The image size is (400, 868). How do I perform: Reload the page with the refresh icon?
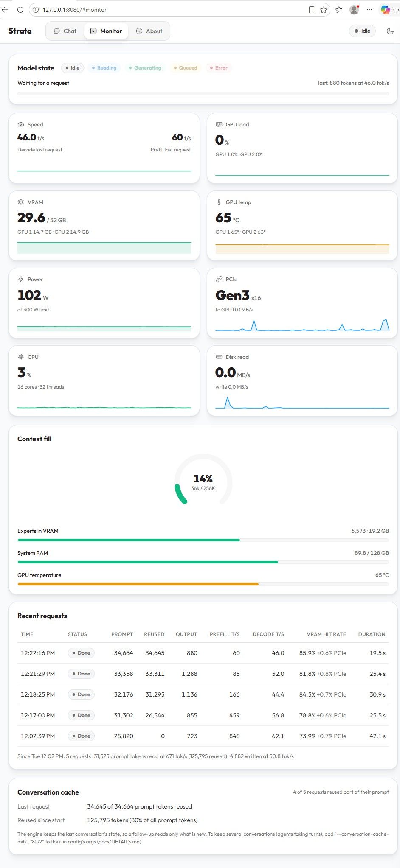pyautogui.click(x=20, y=9)
